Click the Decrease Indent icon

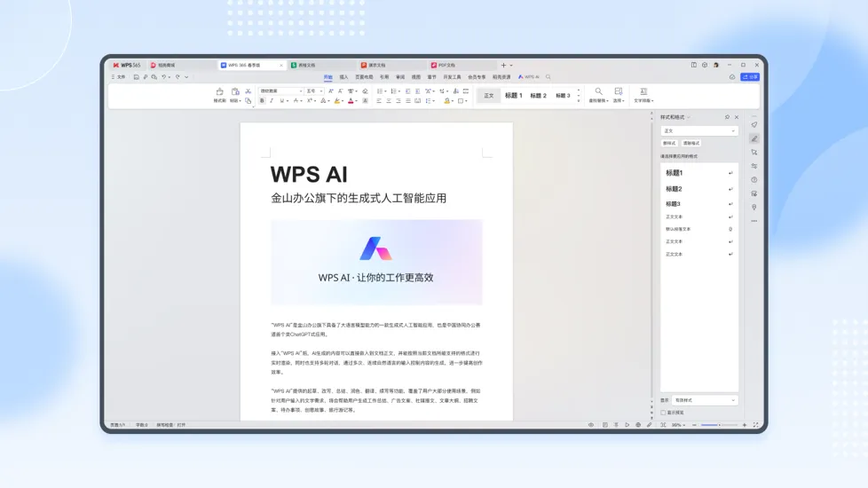[408, 91]
